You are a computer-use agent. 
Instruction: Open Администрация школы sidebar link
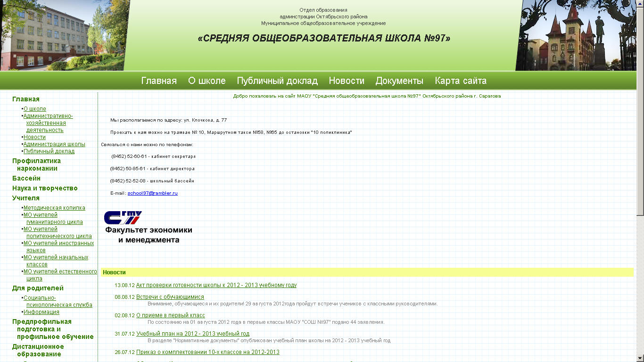point(54,144)
